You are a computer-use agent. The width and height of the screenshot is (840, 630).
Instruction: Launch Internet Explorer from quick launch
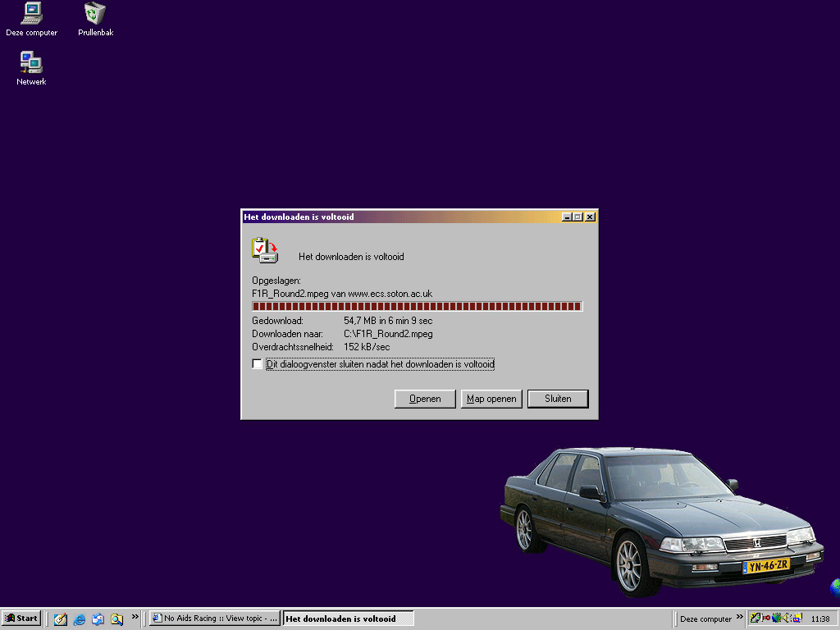point(80,619)
